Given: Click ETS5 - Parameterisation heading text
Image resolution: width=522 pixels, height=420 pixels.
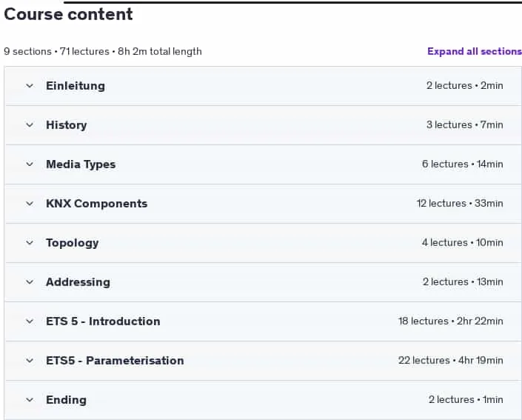Looking at the screenshot, I should (x=115, y=361).
